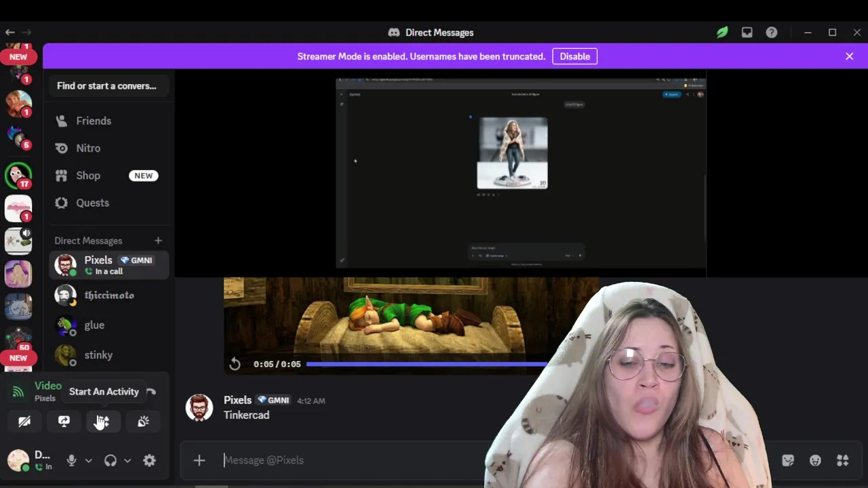
Task: Click Pixels username above Tinkercad message
Action: coord(237,401)
